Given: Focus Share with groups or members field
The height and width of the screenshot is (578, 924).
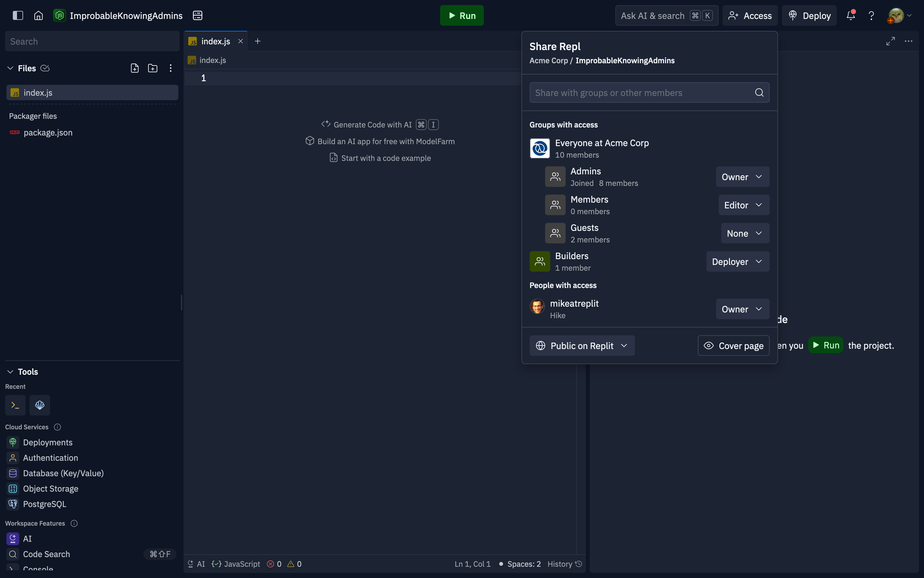Looking at the screenshot, I should (x=649, y=92).
